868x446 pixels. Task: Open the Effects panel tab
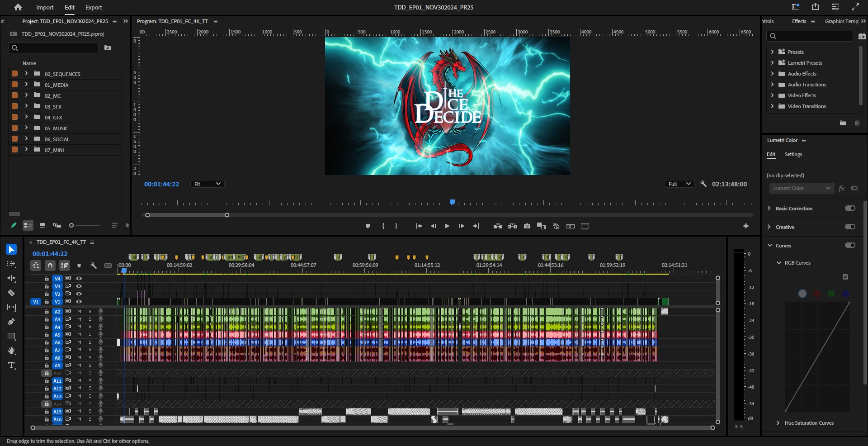(x=799, y=21)
